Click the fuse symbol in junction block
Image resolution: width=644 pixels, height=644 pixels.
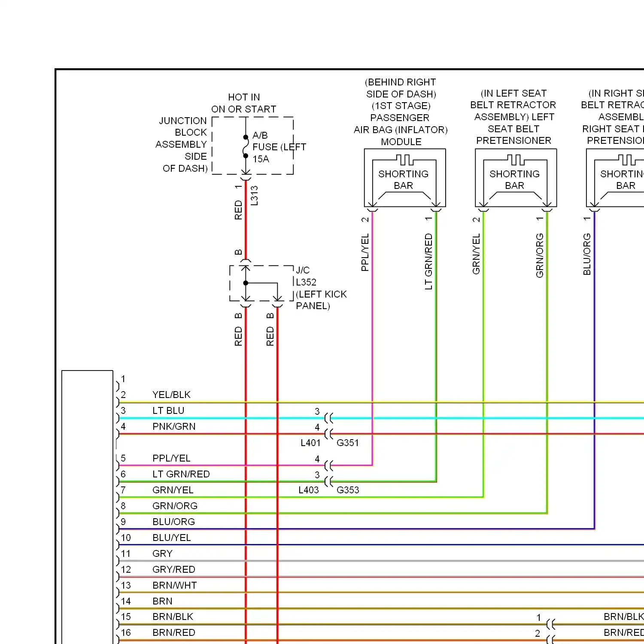coord(246,147)
